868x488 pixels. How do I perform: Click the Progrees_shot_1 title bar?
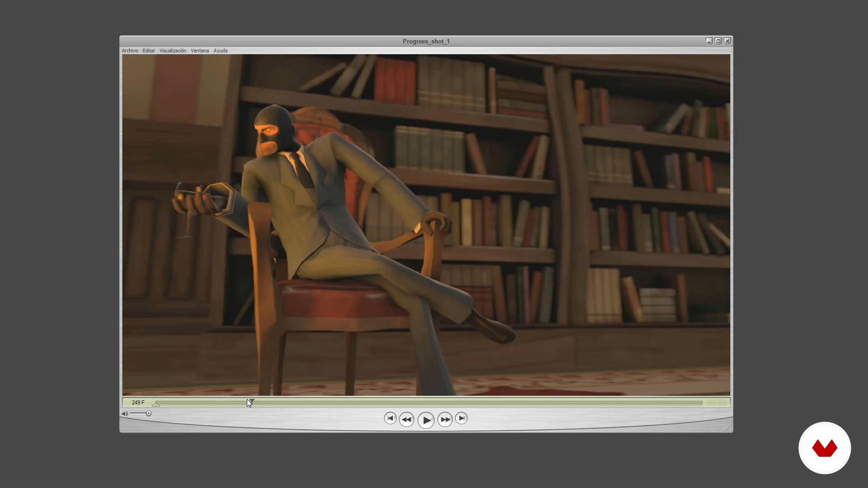pyautogui.click(x=426, y=41)
